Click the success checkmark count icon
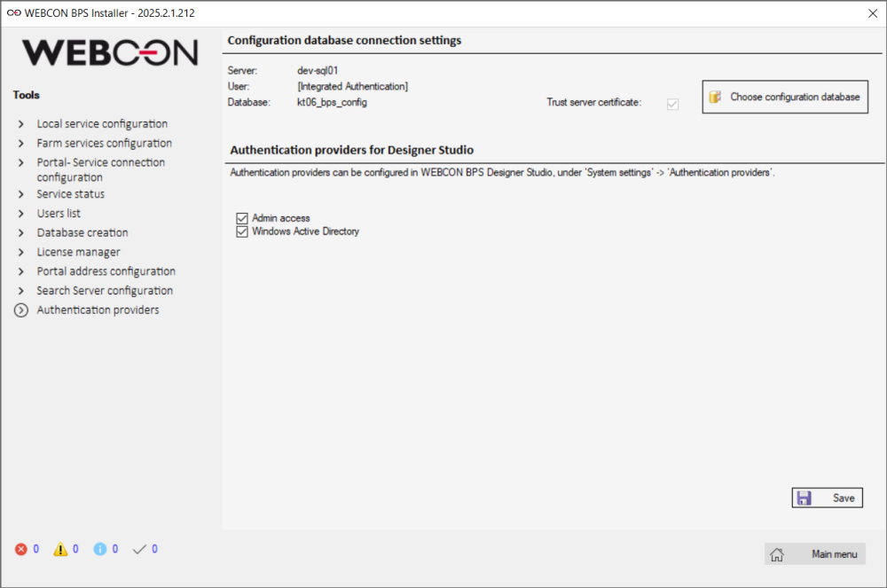The width and height of the screenshot is (887, 588). (x=139, y=549)
